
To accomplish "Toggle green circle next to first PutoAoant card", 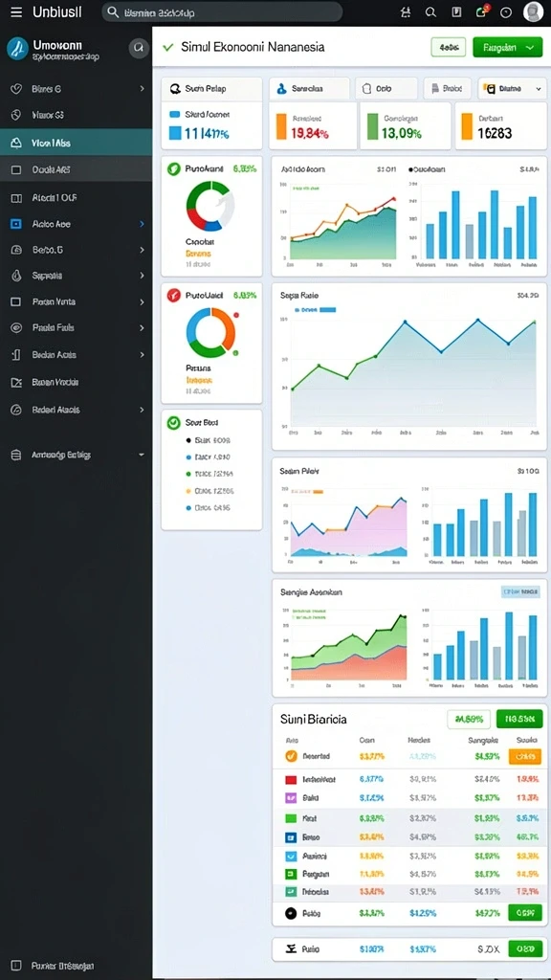I will click(174, 168).
